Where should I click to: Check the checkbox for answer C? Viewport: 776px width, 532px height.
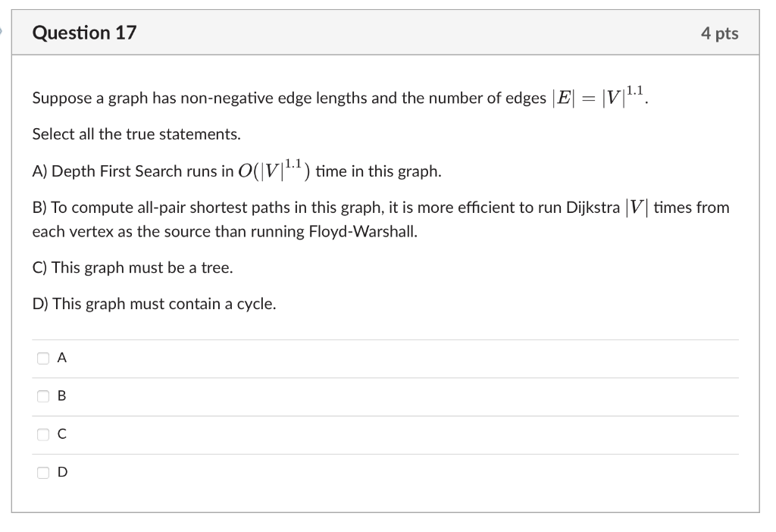click(x=43, y=433)
